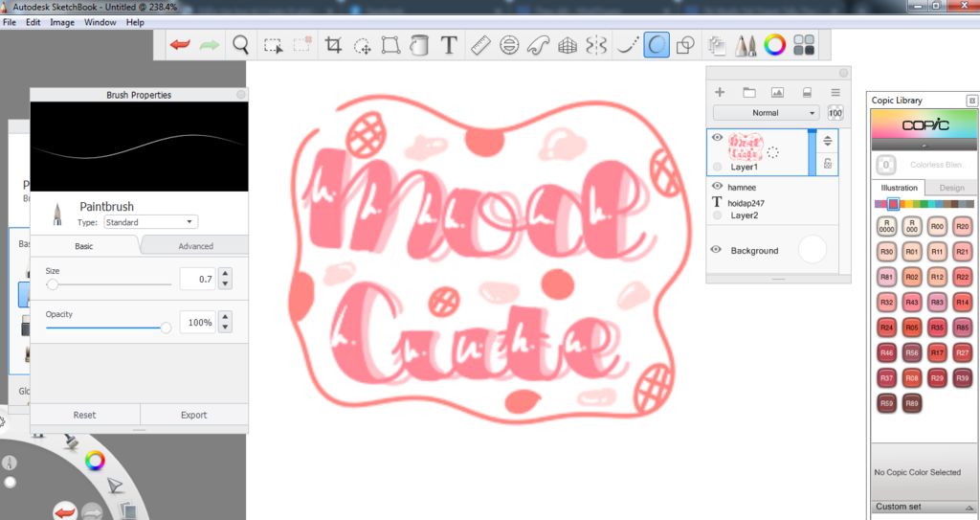Collapse the Copic banner arrow strip
The image size is (980, 520).
(924, 146)
